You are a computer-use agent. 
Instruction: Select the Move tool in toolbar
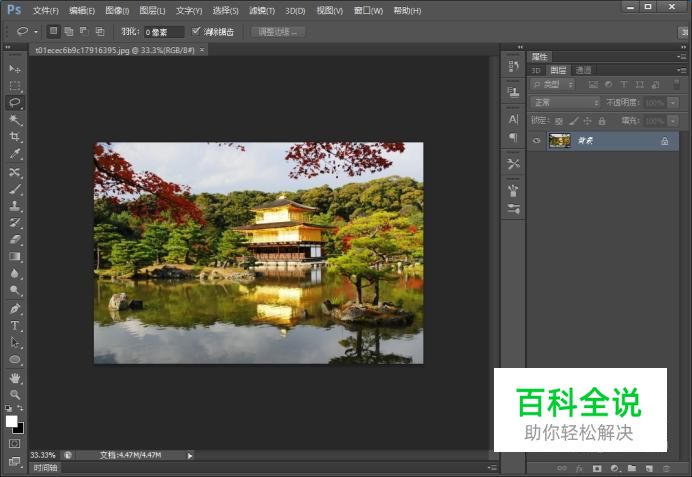click(x=15, y=68)
